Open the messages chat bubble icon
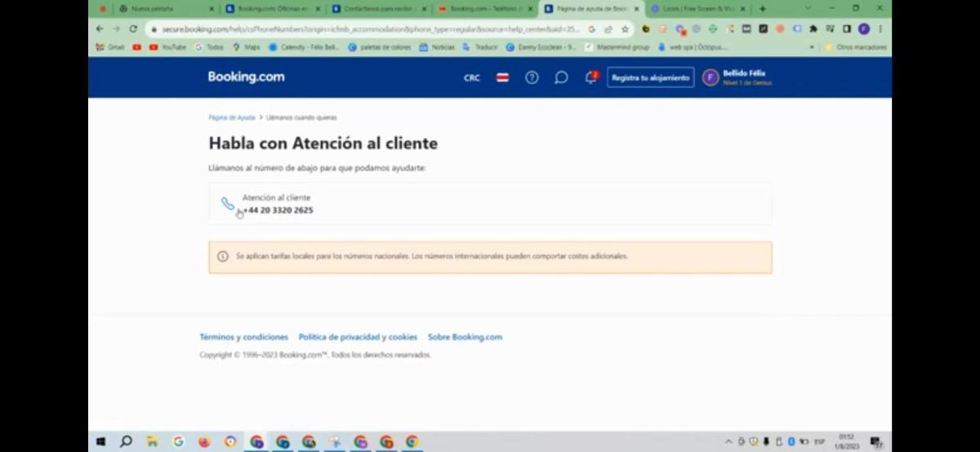Image resolution: width=980 pixels, height=452 pixels. click(x=561, y=78)
